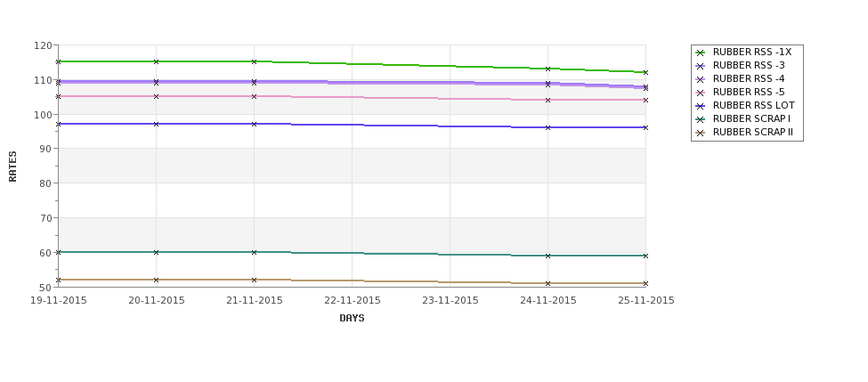868x382 pixels.
Task: Click the 25-11-2015 data point on green line
Action: click(645, 72)
